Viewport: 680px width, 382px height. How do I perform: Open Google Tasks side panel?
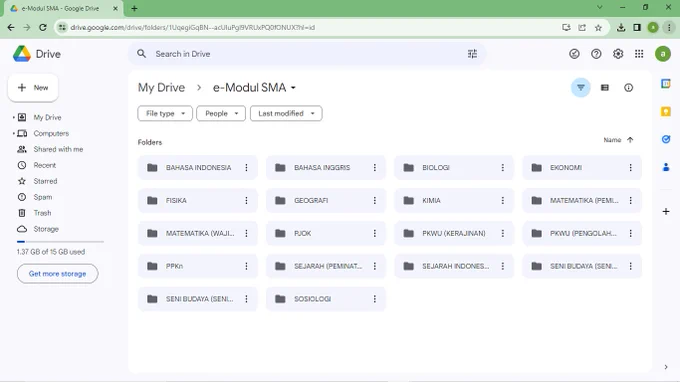pos(666,139)
